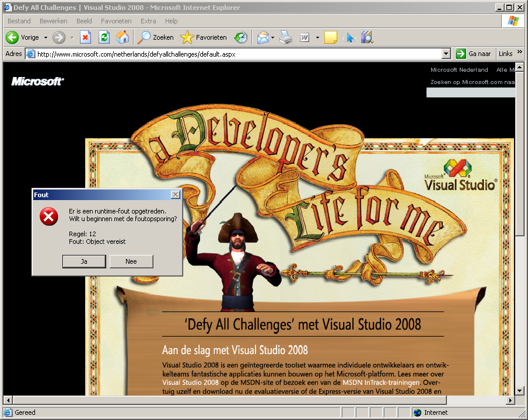Show browsing History clock icon
The height and width of the screenshot is (420, 528).
(x=241, y=37)
